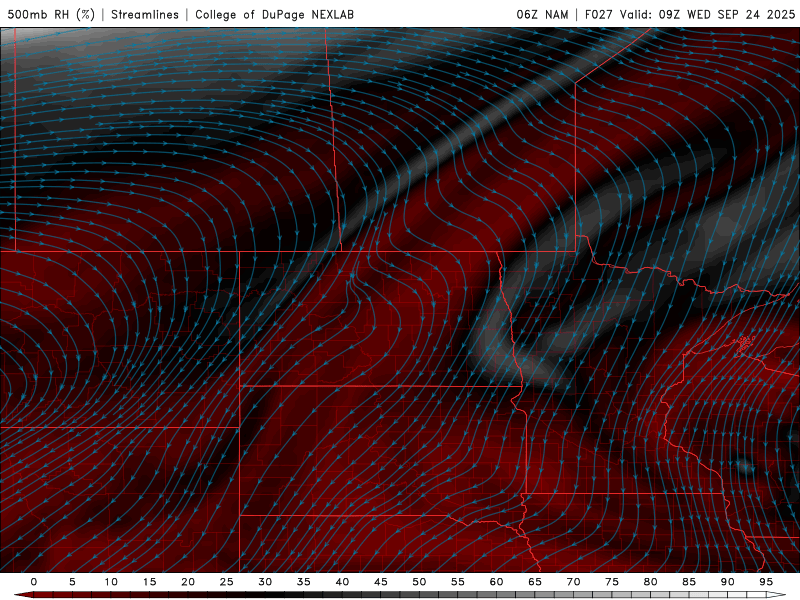Click 'College of DuPage NEXLAB' text
Screen dimensions: 800x600
(x=274, y=14)
